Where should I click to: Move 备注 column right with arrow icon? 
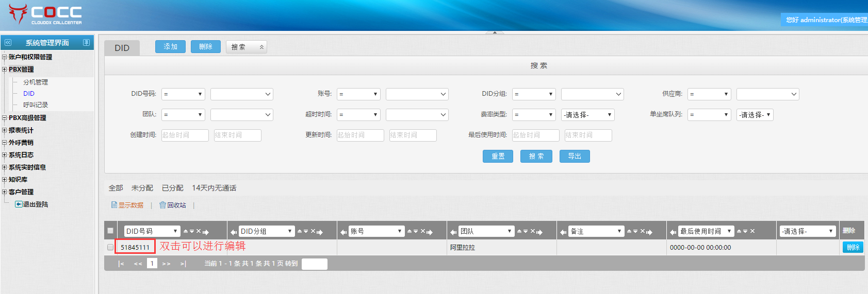[649, 232]
